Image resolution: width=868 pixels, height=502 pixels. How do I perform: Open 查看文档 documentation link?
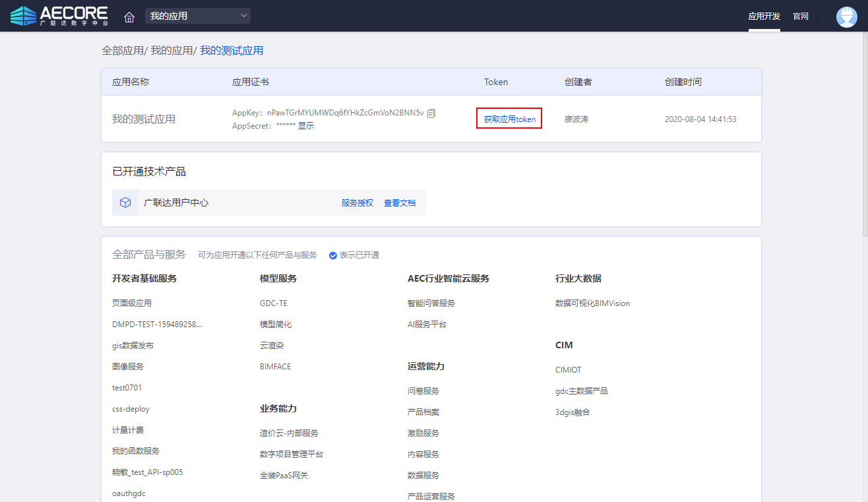coord(400,203)
